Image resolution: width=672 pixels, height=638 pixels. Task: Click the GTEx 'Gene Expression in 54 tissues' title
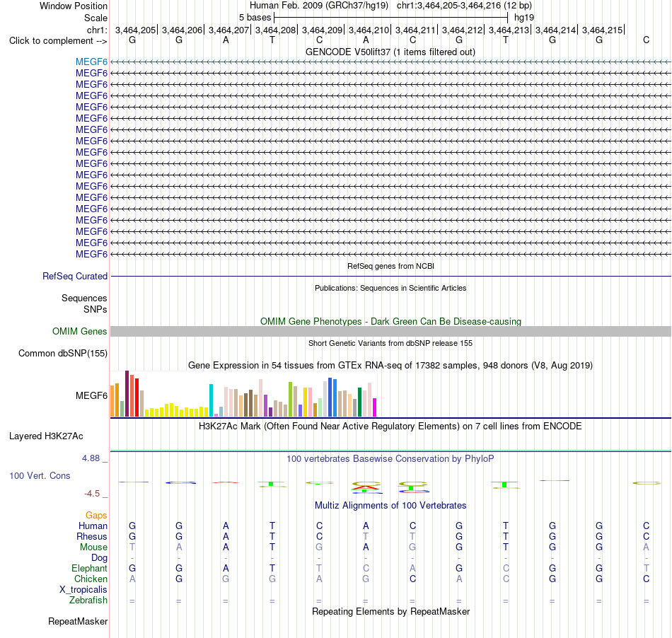(390, 366)
